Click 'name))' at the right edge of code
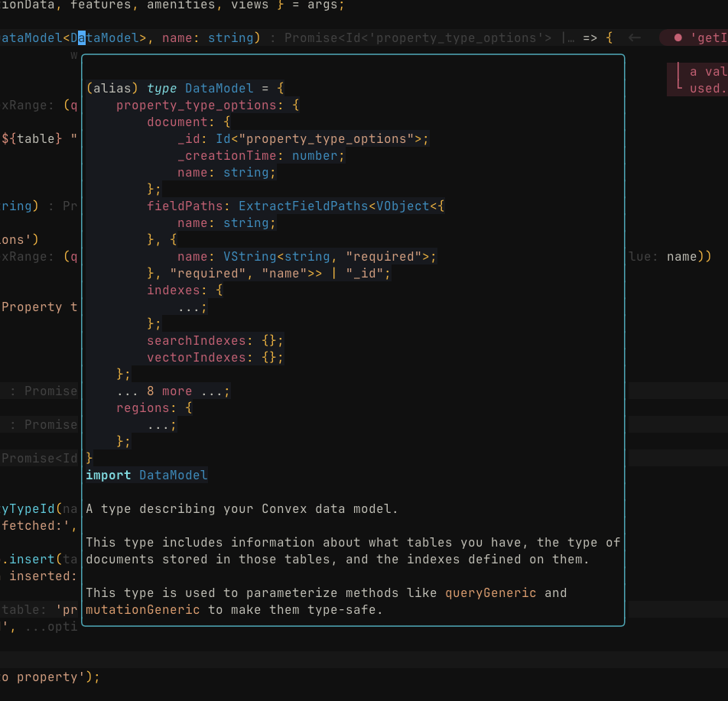The height and width of the screenshot is (701, 728). pos(689,256)
